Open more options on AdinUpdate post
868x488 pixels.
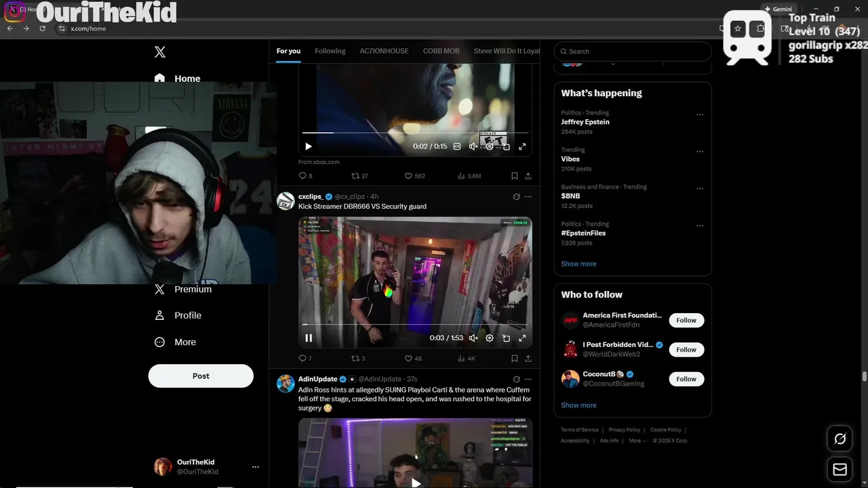click(x=528, y=380)
